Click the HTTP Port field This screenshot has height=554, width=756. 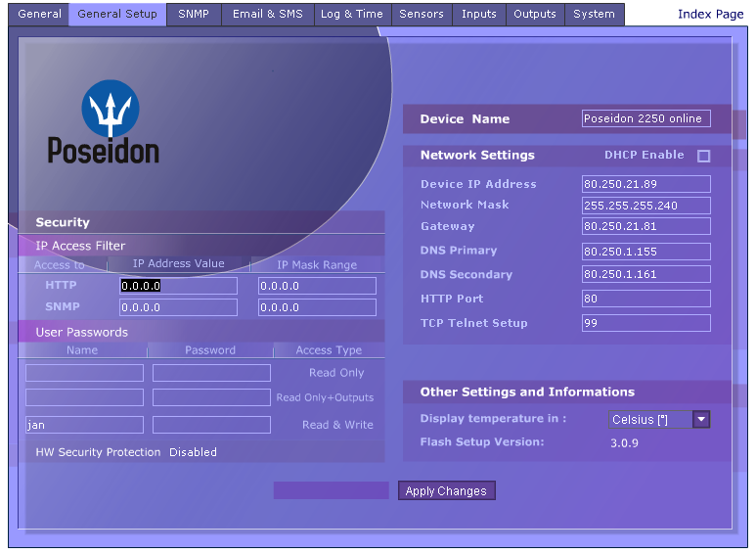tap(646, 299)
